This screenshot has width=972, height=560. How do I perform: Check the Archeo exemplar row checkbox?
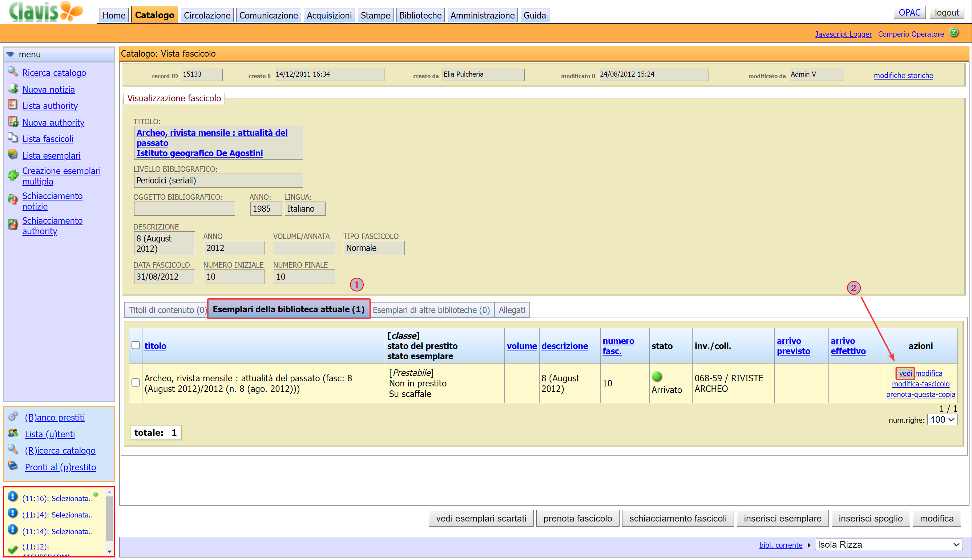(136, 383)
